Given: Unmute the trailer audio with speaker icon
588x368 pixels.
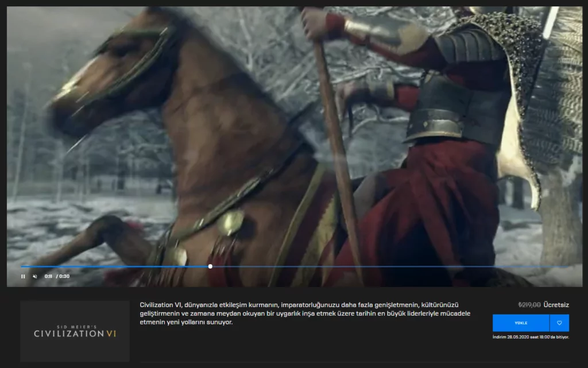Looking at the screenshot, I should click(35, 276).
